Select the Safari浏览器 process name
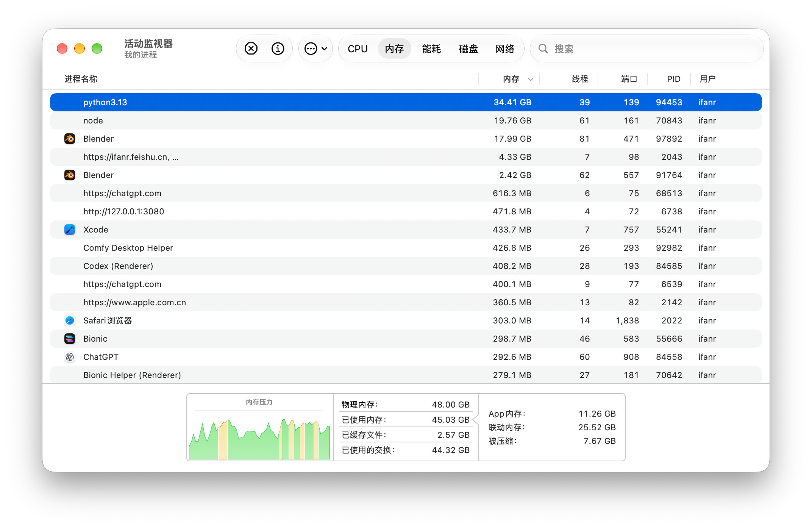This screenshot has width=812, height=528. pyautogui.click(x=108, y=320)
